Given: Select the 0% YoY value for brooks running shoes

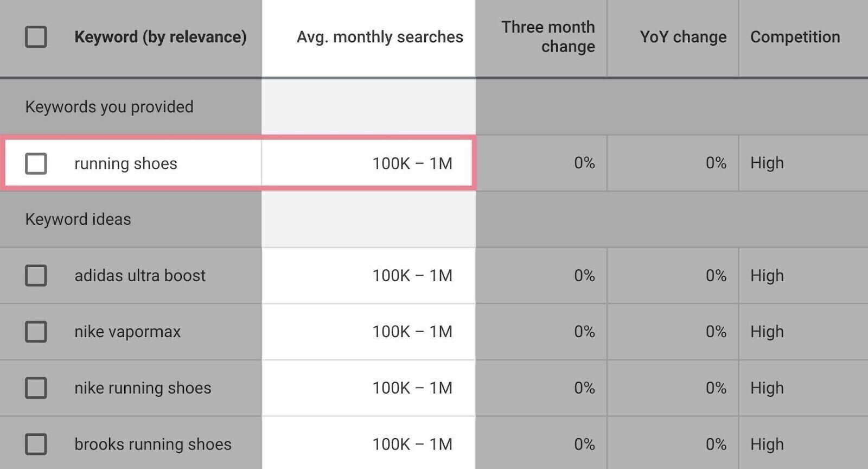Looking at the screenshot, I should pos(717,444).
